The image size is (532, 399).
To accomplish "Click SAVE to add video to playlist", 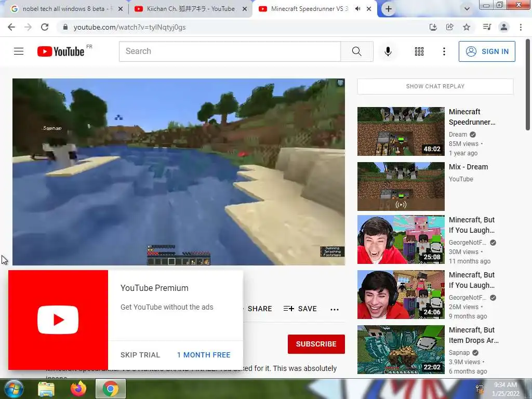I will (300, 309).
